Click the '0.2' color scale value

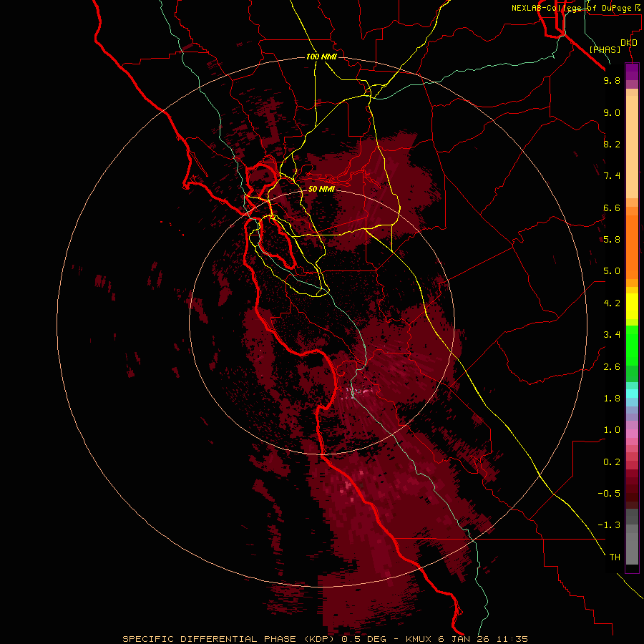[x=612, y=462]
